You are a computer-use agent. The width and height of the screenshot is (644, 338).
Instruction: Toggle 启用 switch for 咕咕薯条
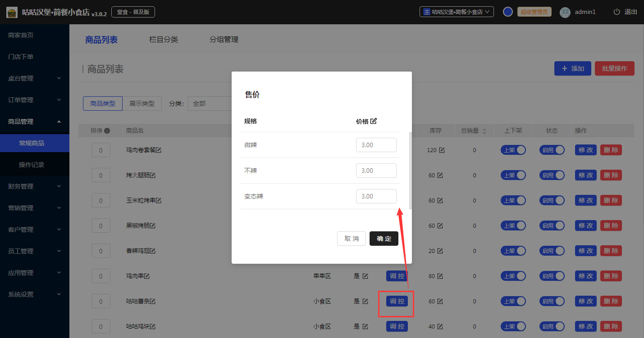552,302
